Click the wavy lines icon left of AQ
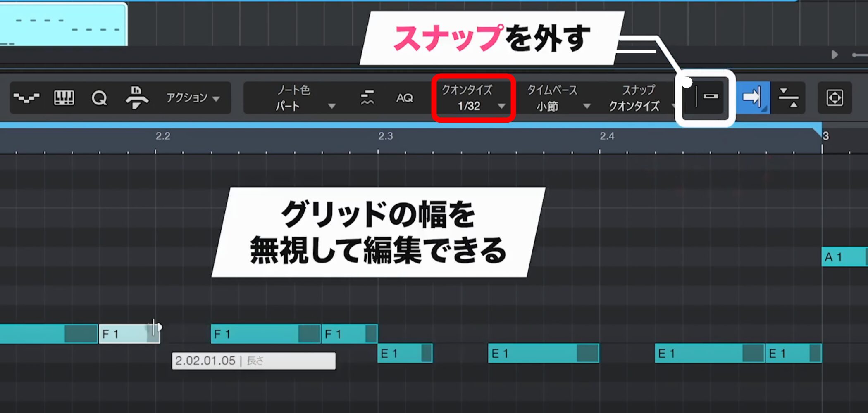Image resolution: width=868 pixels, height=413 pixels. coord(367,98)
